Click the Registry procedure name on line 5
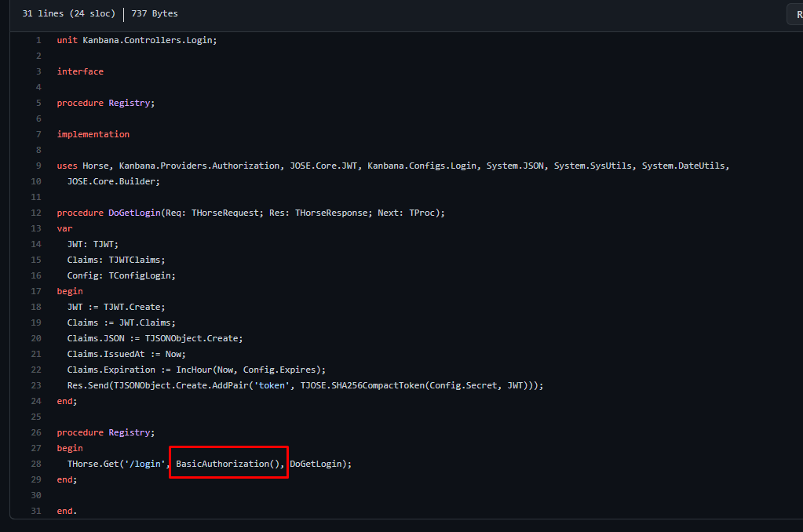 point(129,103)
